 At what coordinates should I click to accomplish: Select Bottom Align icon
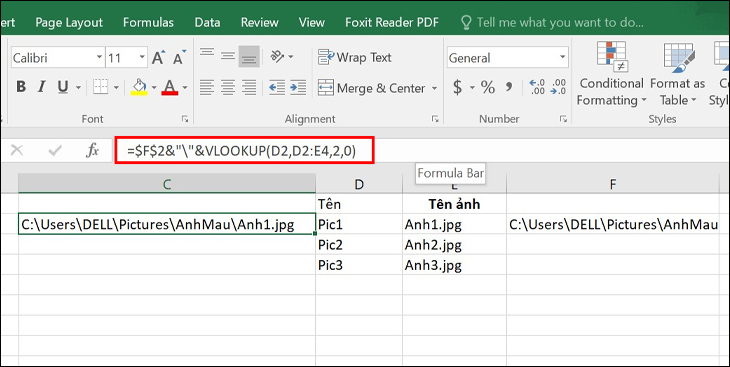click(249, 57)
